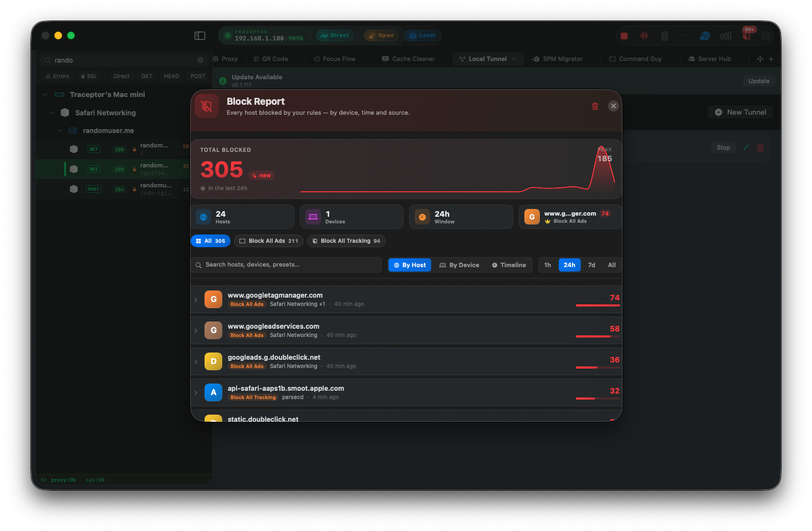Screen dimensions: 812x531
Task: Click the laptop icon on the Devices card
Action: click(x=313, y=217)
